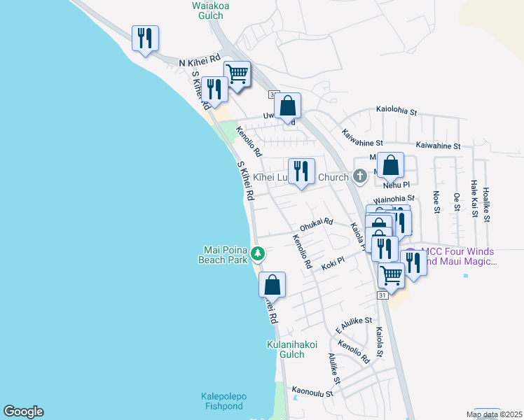Click the Kalepolepo Fishpond label
The width and height of the screenshot is (524, 420).
click(224, 401)
